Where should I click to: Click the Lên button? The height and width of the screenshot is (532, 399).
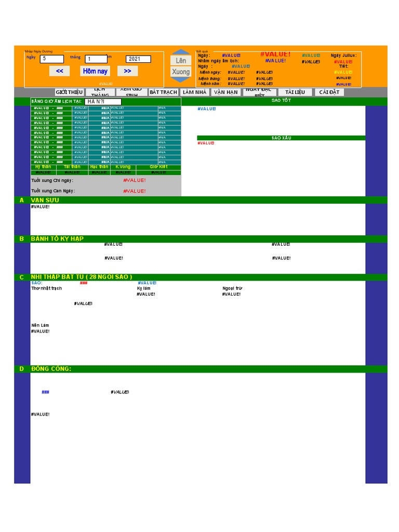(181, 60)
